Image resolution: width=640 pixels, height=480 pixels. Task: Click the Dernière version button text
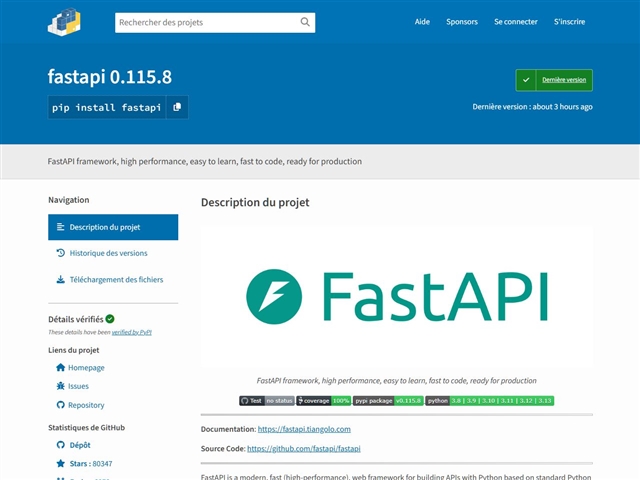[564, 80]
